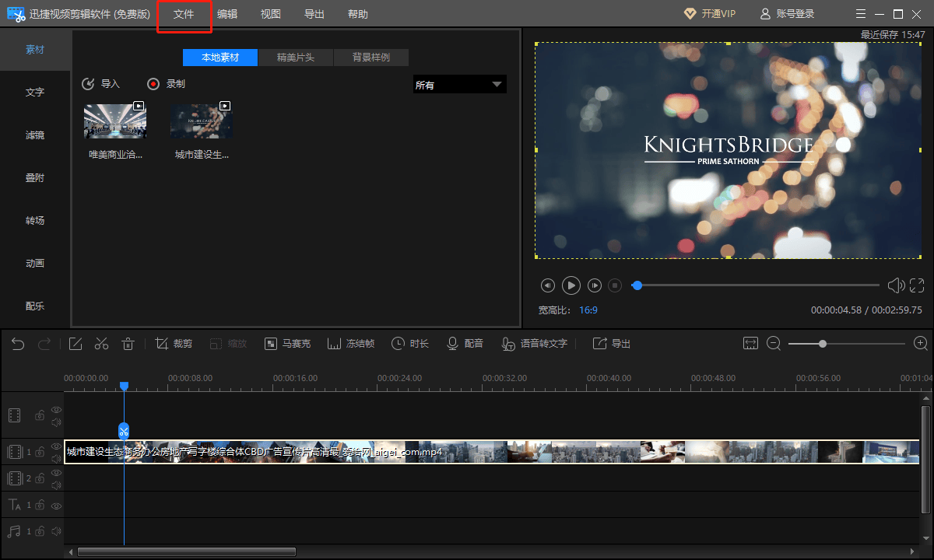Image resolution: width=934 pixels, height=560 pixels.
Task: Select the scissors split tool icon
Action: tap(101, 344)
